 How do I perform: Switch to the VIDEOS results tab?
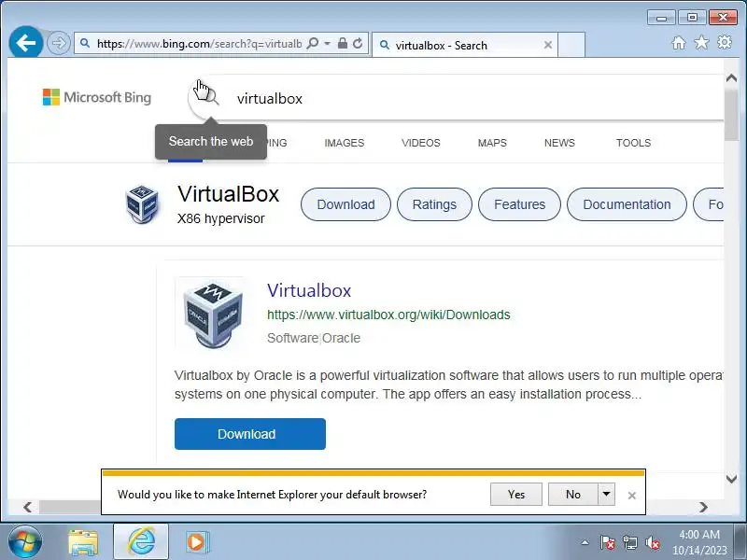[x=421, y=143]
